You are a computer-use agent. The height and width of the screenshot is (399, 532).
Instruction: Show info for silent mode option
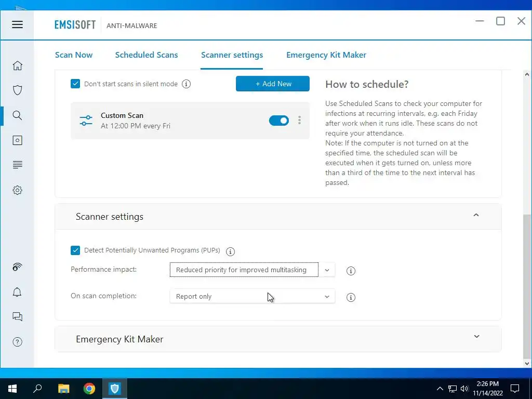click(187, 84)
